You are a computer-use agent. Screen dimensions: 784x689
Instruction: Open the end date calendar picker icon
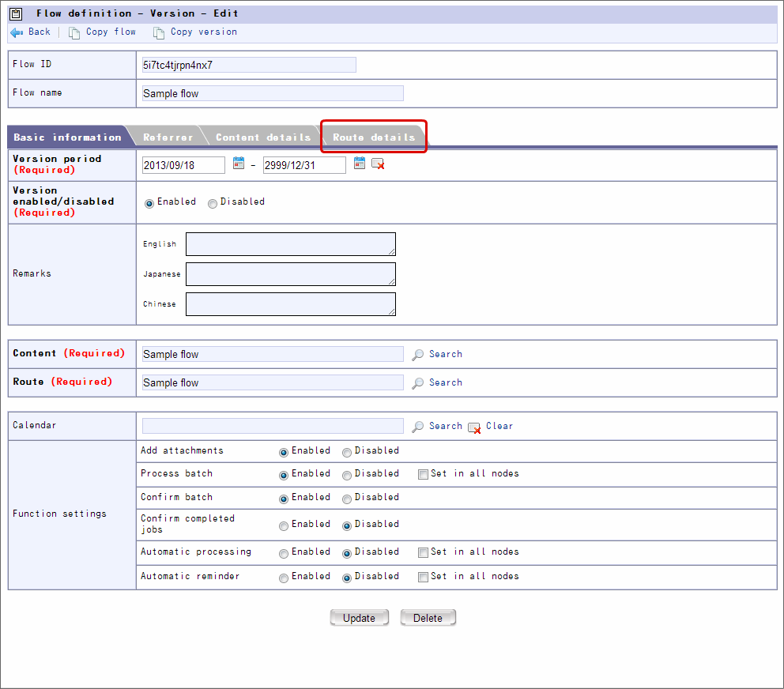click(x=360, y=163)
